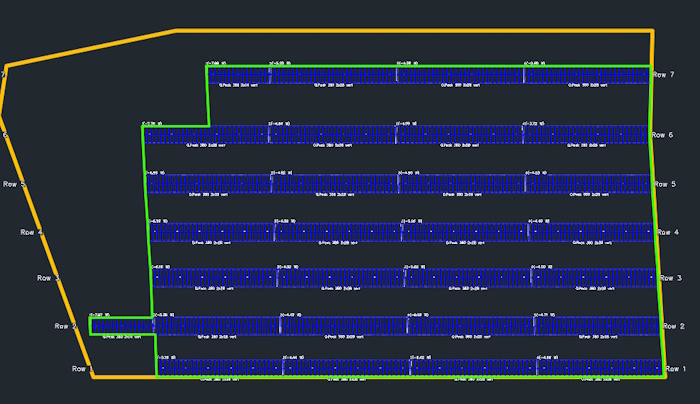
Task: Select the second panel table in Row 4
Action: coord(336,232)
